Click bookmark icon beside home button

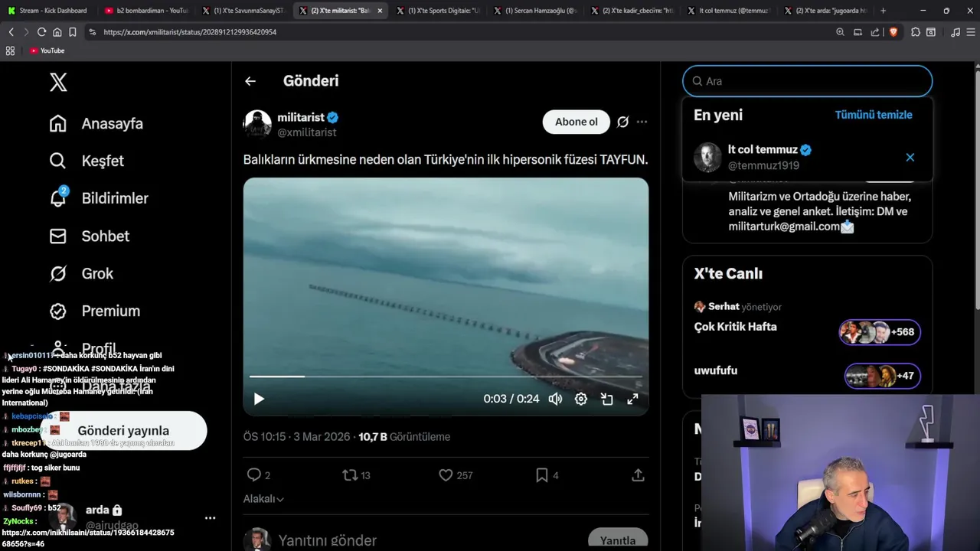(x=72, y=32)
